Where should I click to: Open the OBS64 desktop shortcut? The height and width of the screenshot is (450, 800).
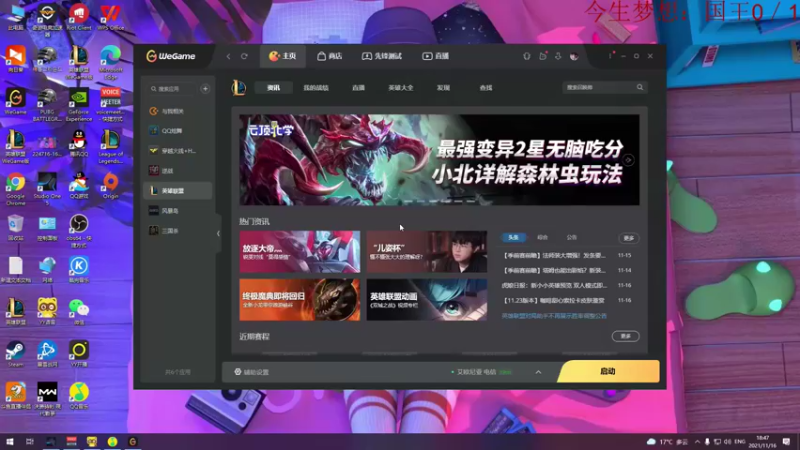(x=79, y=231)
